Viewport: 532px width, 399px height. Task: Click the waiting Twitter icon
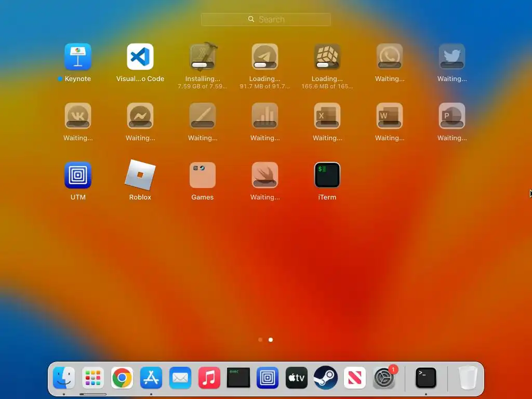tap(452, 57)
